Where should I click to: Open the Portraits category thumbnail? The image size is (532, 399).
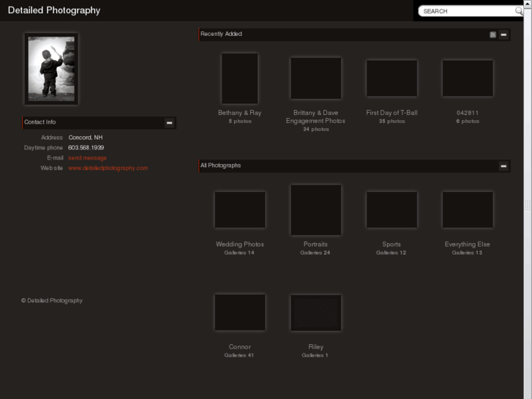(315, 210)
